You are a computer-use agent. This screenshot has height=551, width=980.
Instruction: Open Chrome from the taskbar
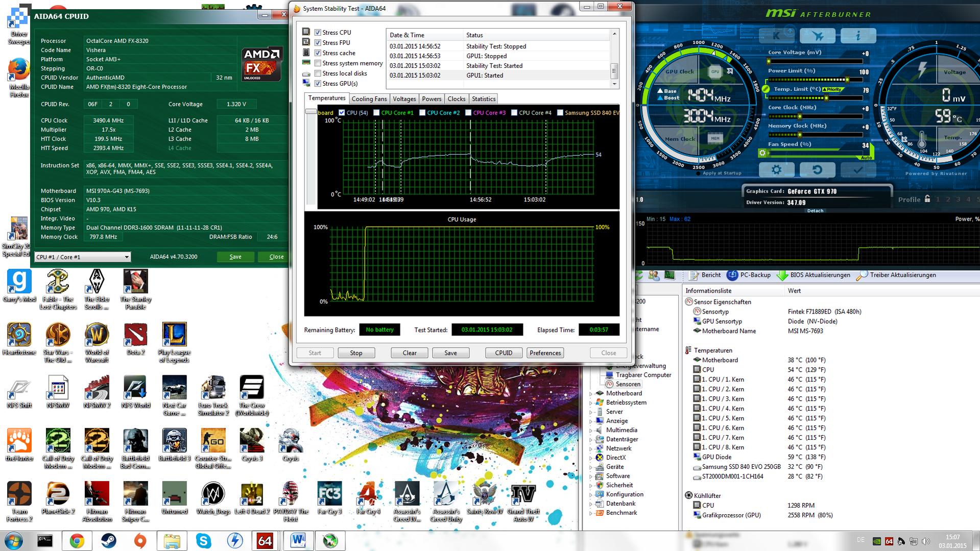(77, 541)
